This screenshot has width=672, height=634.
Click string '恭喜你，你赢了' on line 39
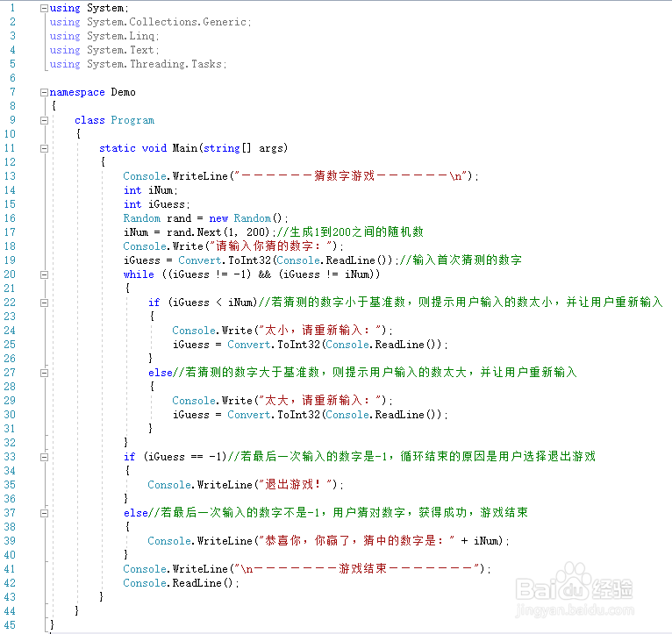tap(308, 541)
